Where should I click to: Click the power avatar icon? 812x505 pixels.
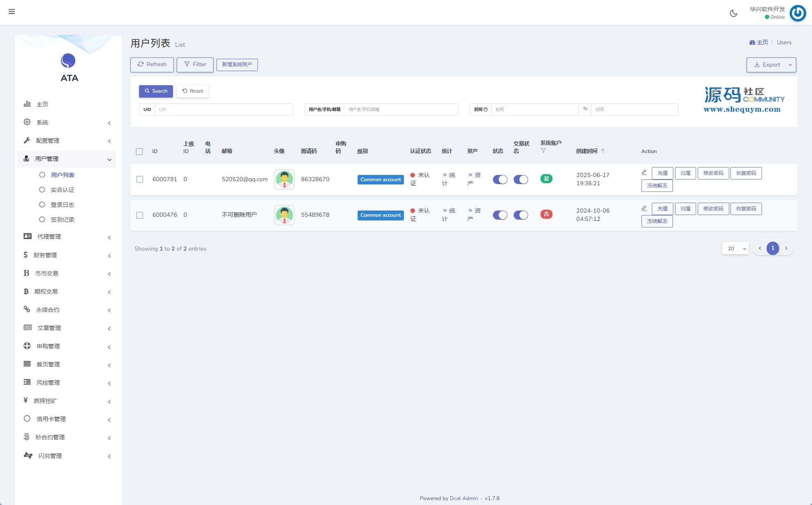[798, 13]
